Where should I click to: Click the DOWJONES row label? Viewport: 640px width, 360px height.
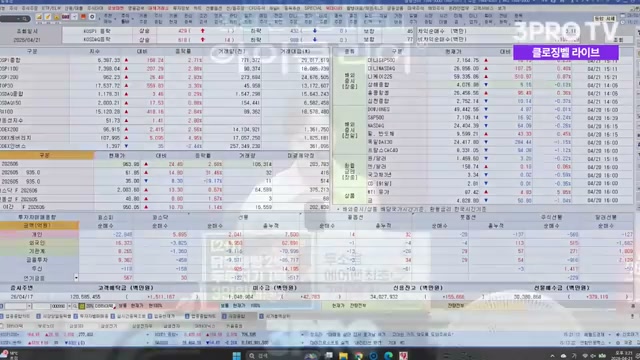click(379, 109)
